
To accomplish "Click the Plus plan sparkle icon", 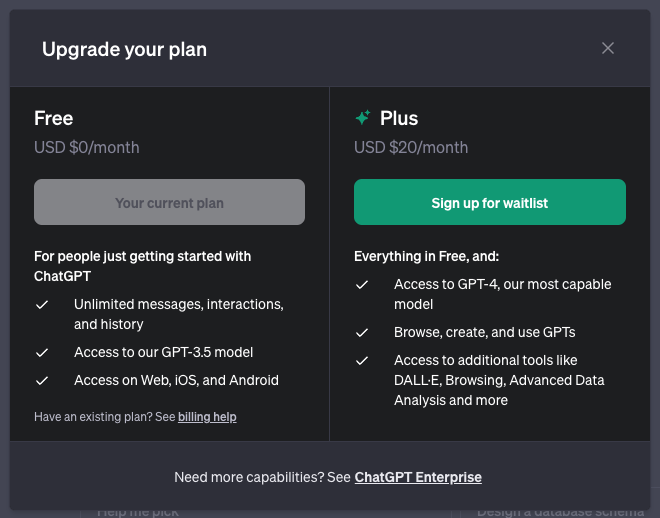I will [363, 118].
